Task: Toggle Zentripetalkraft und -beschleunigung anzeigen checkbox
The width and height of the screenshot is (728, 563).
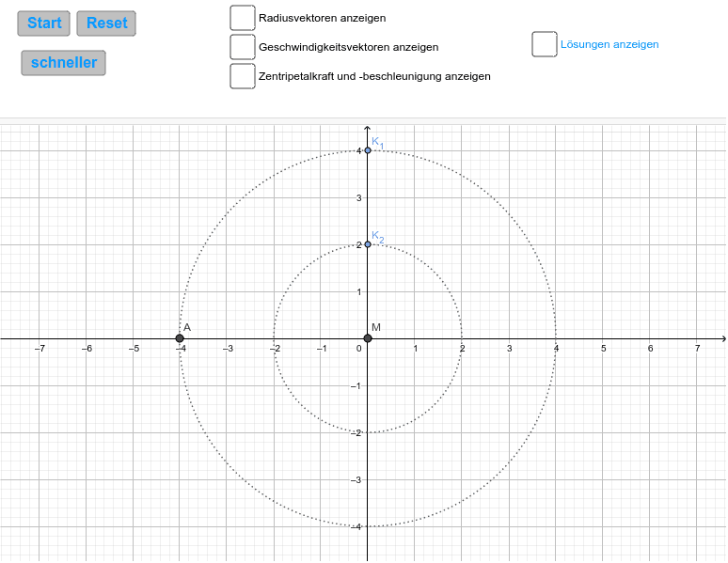Action: click(243, 76)
